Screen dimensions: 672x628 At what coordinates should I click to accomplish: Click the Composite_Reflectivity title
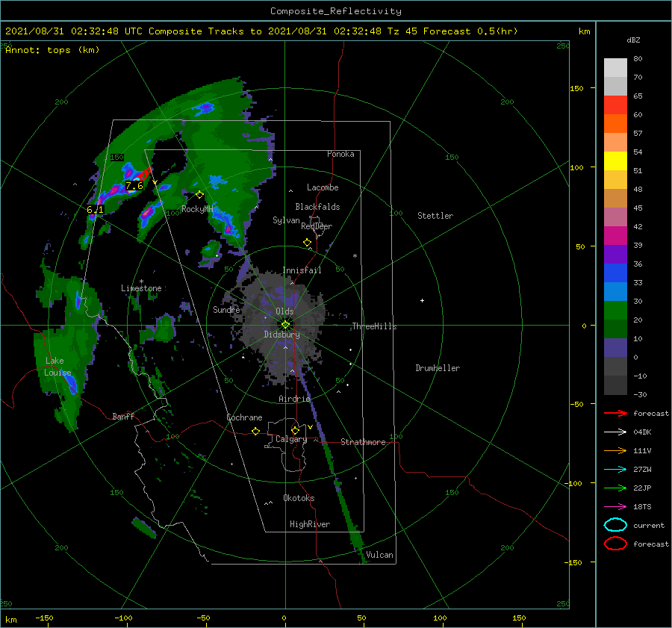[x=336, y=11]
